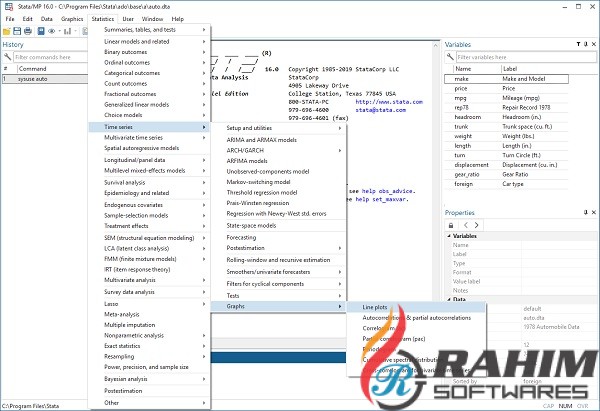Viewport: 600px width, 411px height.
Task: Click the http://www.stata.com link
Action: point(389,102)
